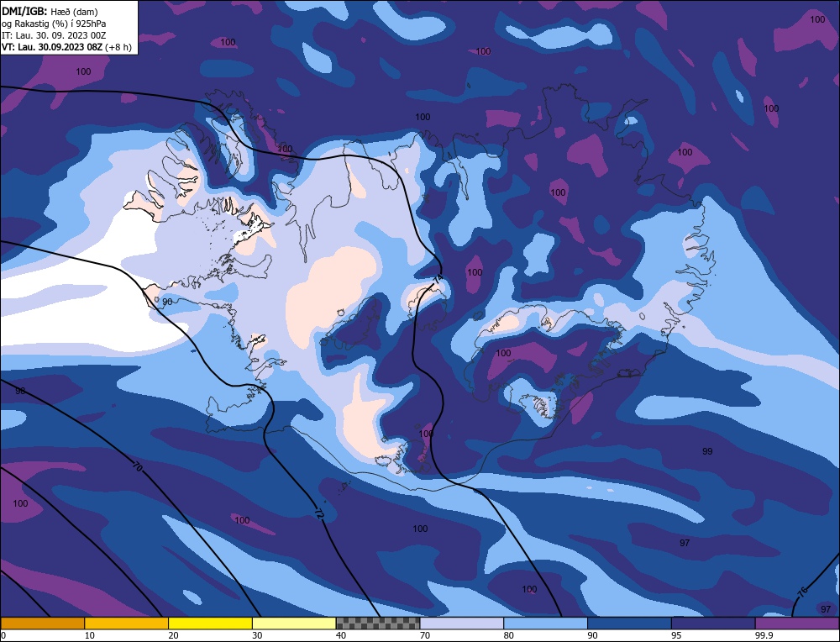Click the "72" height contour label
This screenshot has width=840, height=642.
pyautogui.click(x=318, y=514)
